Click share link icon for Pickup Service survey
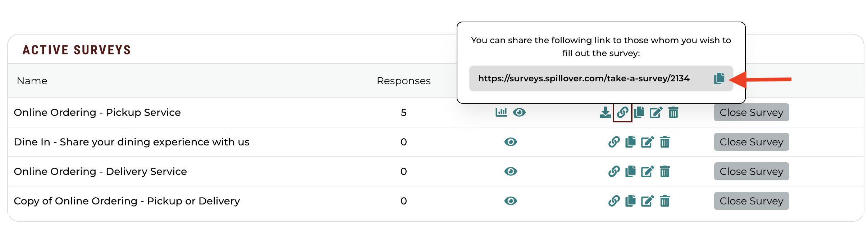Image resolution: width=868 pixels, height=239 pixels. (622, 112)
